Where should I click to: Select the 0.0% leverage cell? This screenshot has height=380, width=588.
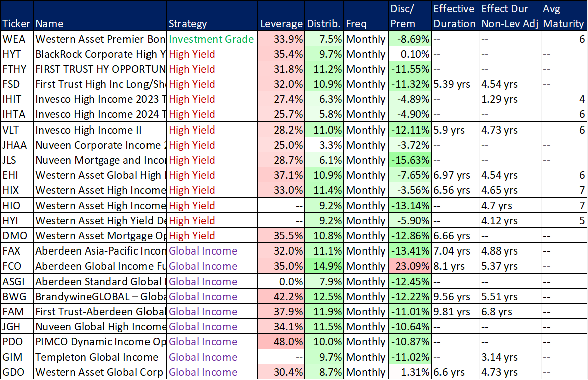coord(281,281)
